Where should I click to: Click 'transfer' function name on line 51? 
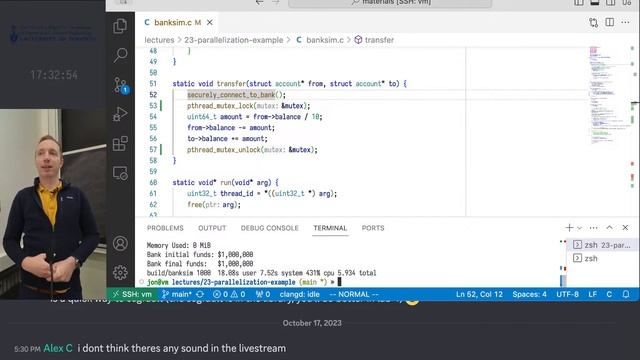pos(231,84)
